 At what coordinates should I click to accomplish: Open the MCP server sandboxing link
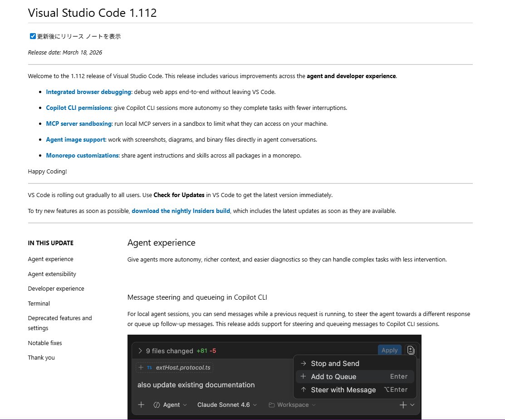pos(78,124)
